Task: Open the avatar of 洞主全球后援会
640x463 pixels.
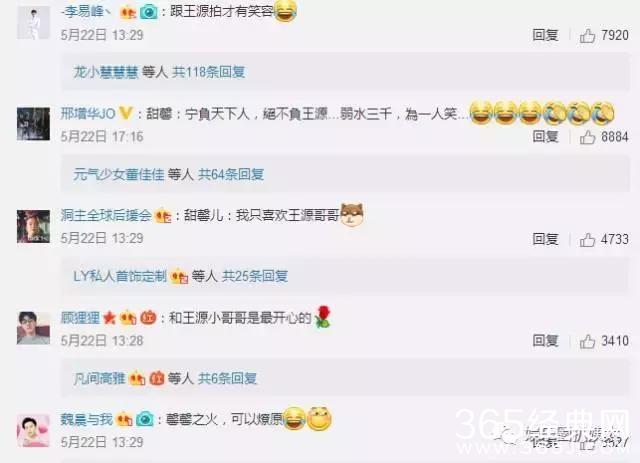Action: (33, 226)
